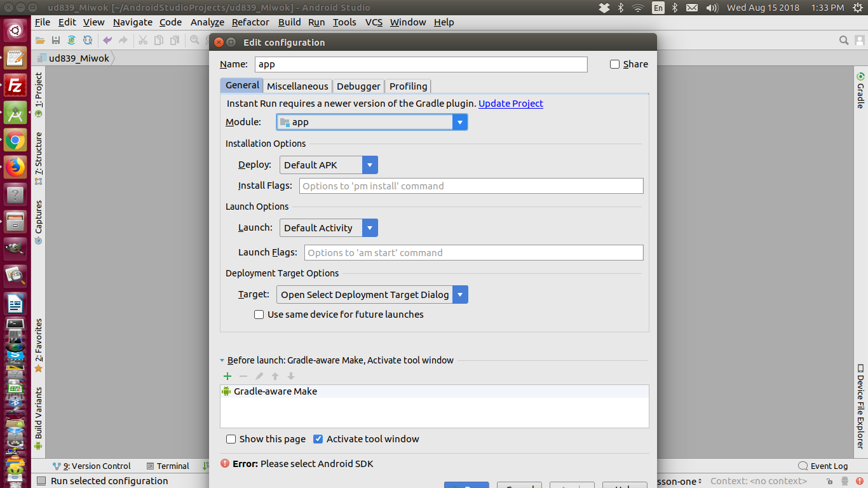
Task: Click the Undo arrow toolbar icon
Action: [x=107, y=40]
